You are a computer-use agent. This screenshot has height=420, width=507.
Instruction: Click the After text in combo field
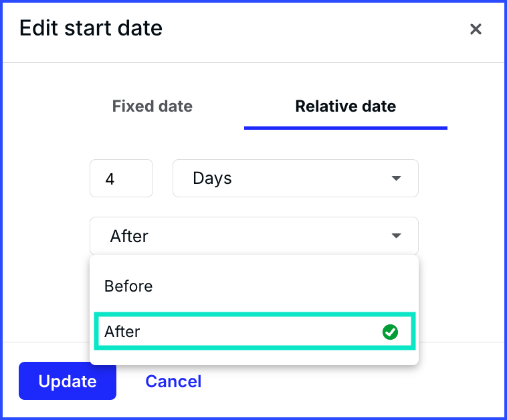(x=129, y=236)
